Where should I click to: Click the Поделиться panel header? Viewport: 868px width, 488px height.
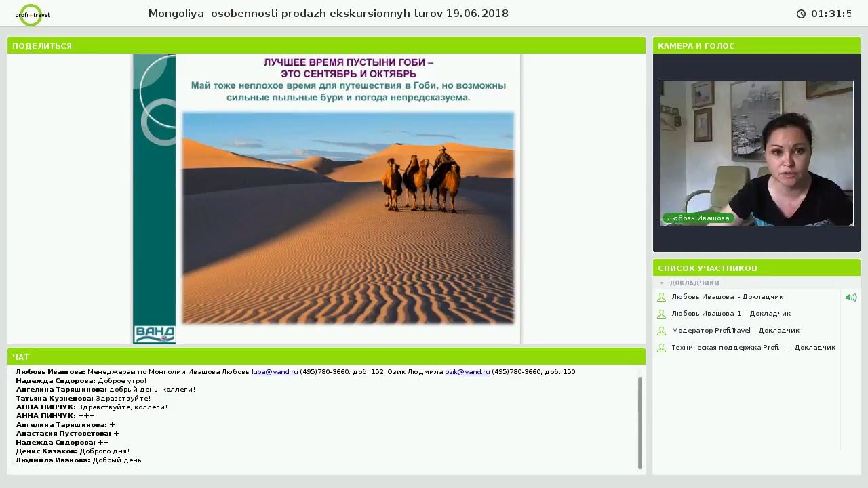(326, 46)
